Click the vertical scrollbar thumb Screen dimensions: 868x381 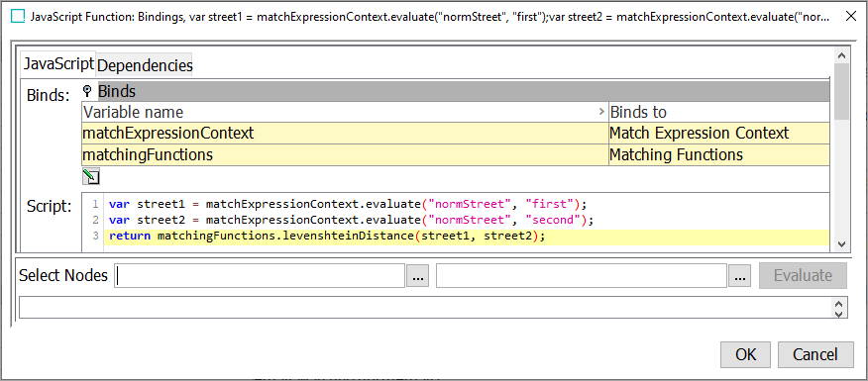coord(841,92)
